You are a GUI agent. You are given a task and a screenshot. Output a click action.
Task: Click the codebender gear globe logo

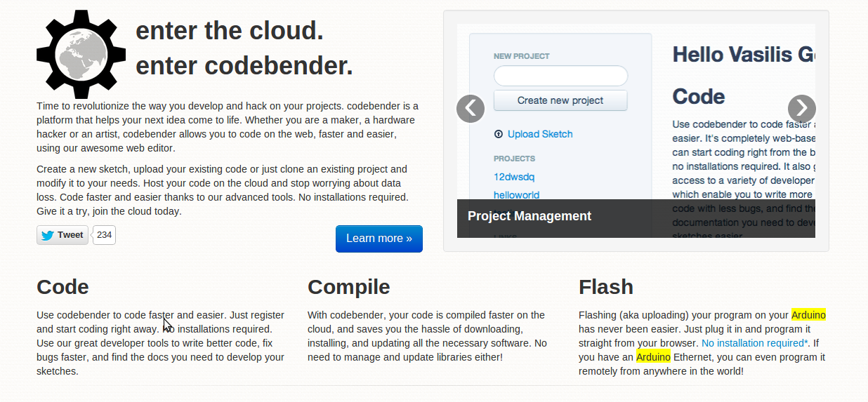[x=81, y=54]
